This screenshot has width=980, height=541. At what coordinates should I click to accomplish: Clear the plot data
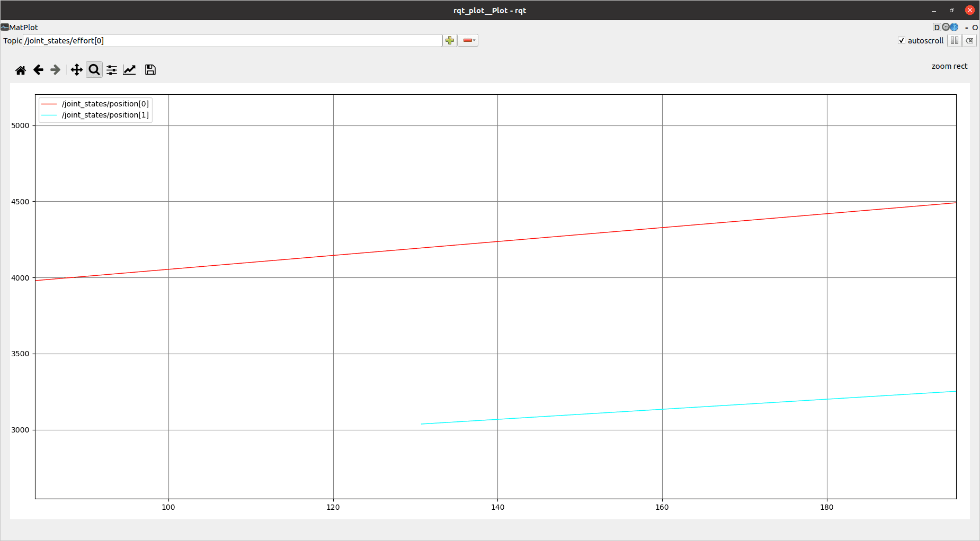coord(969,41)
